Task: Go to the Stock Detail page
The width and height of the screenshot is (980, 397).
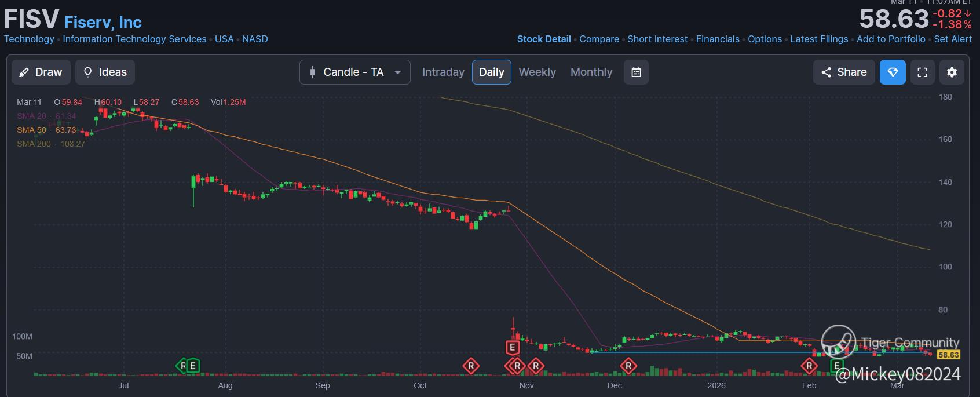Action: point(544,39)
